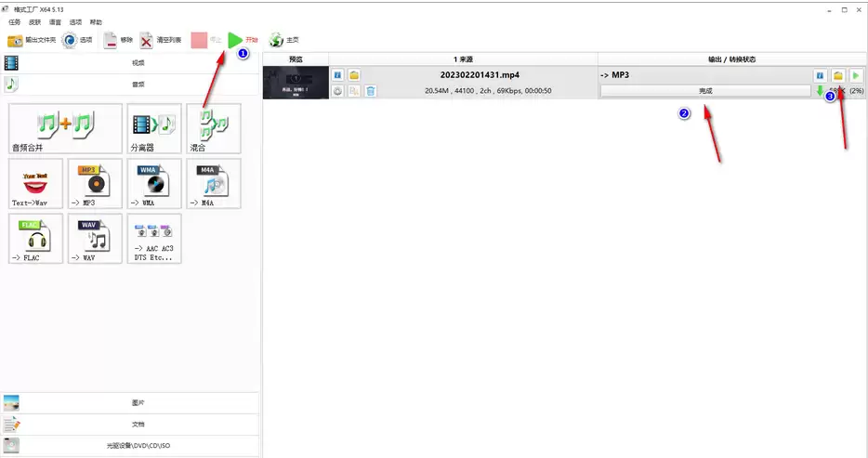Click the 移除 remove toolbar button
The height and width of the screenshot is (458, 868).
(118, 40)
